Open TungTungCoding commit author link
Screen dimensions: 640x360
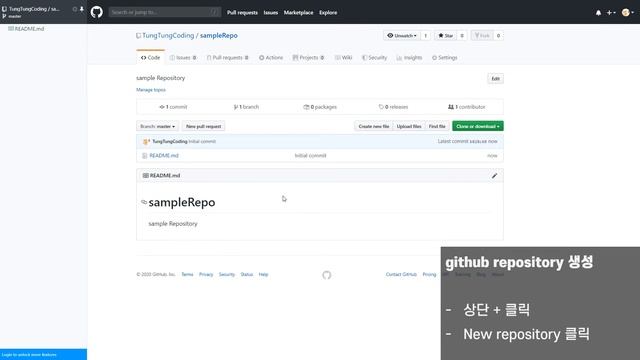(170, 142)
